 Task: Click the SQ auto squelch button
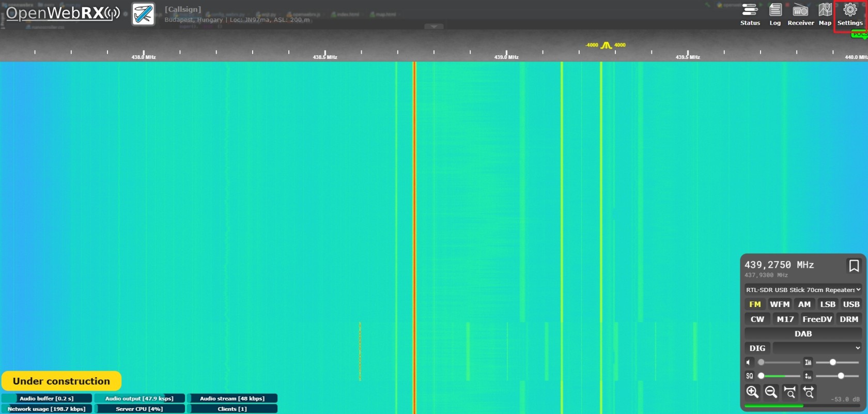(x=750, y=376)
